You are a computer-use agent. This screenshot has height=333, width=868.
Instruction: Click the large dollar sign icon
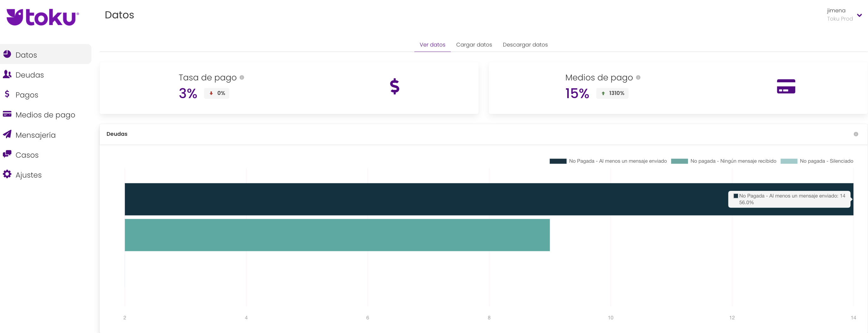point(394,87)
